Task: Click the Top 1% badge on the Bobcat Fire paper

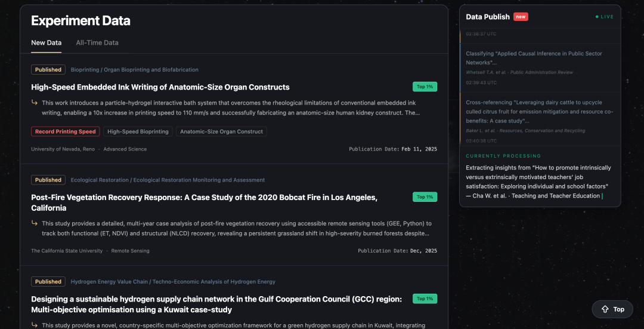Action: [425, 197]
